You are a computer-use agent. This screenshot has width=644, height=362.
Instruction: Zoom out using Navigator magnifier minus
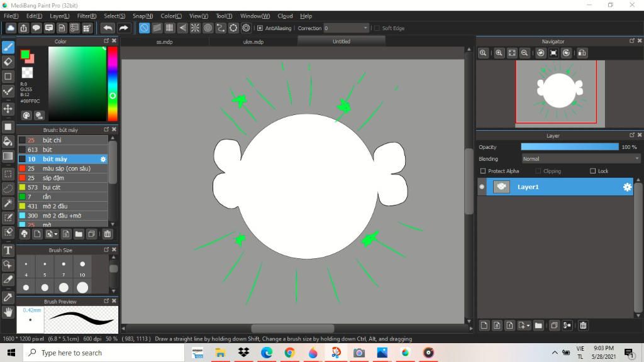click(x=525, y=53)
